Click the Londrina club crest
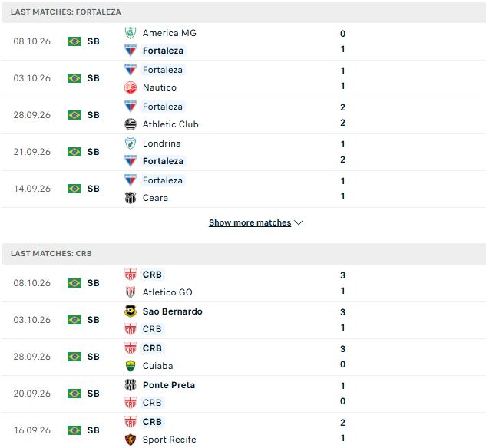Viewport: 486px width, 448px height. tap(131, 143)
